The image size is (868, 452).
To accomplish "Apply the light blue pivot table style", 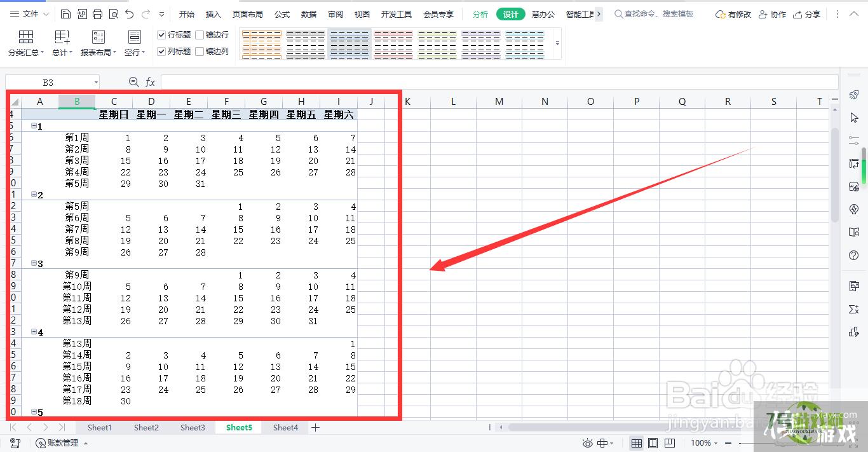I will click(x=525, y=45).
